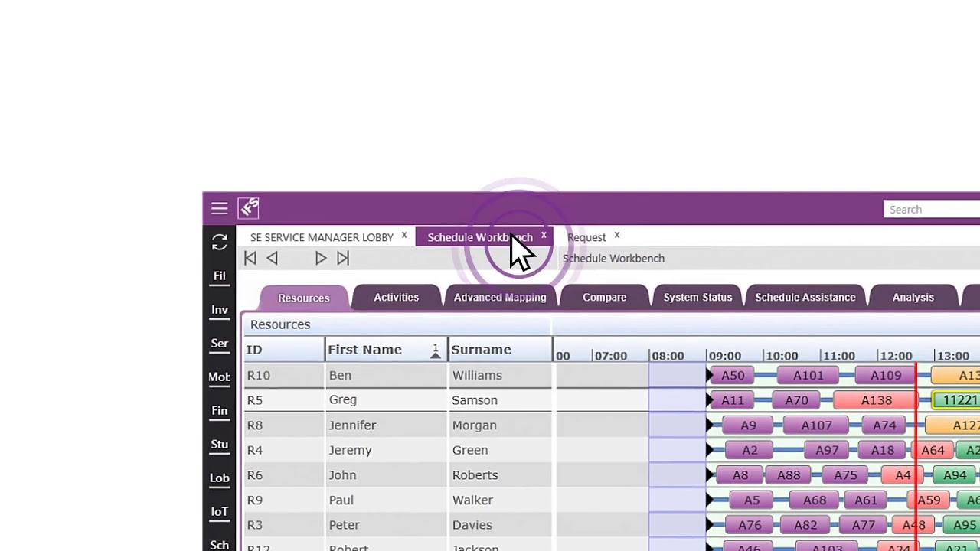This screenshot has height=551, width=980.
Task: Select activity A109 in the Gantt
Action: 886,376
